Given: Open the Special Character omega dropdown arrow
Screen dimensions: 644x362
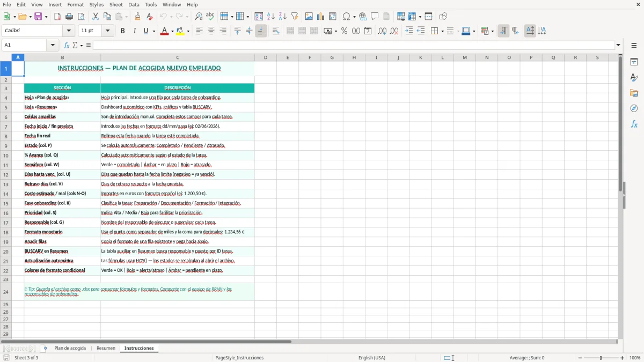Looking at the screenshot, I should coord(354,17).
